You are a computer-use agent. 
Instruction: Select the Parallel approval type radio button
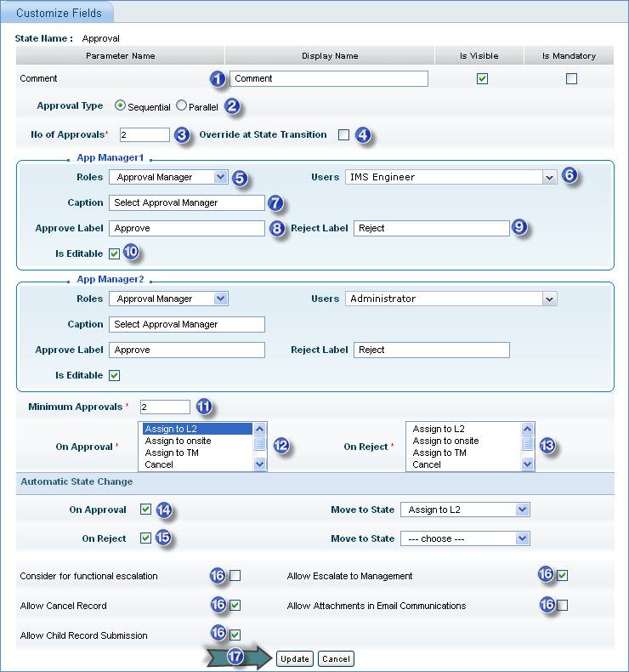pyautogui.click(x=181, y=106)
